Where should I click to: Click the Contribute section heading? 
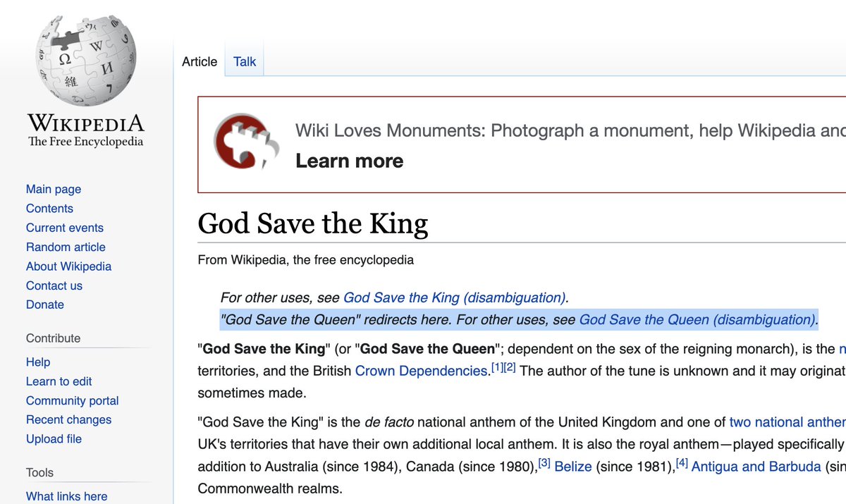54,338
